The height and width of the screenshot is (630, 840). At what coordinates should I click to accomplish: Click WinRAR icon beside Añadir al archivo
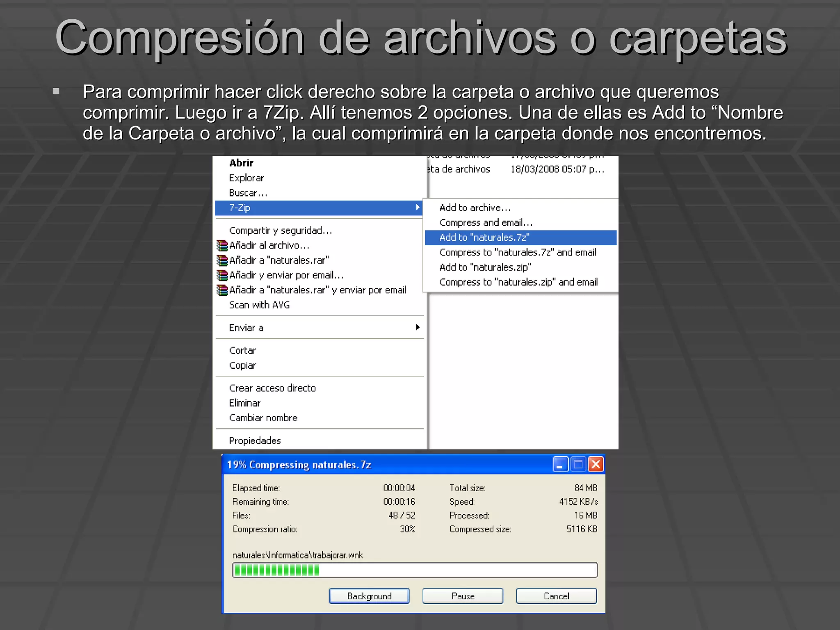(x=222, y=245)
